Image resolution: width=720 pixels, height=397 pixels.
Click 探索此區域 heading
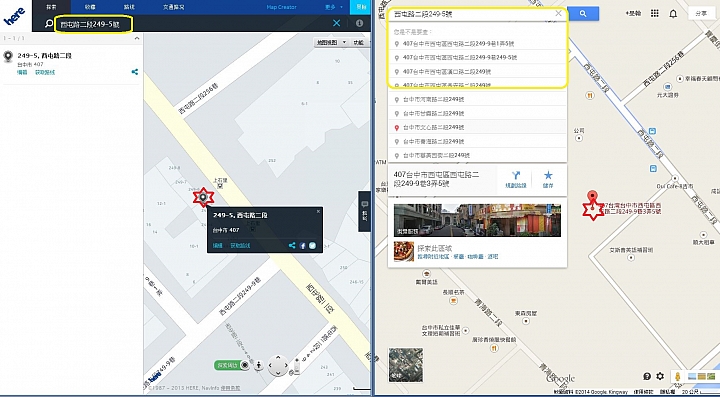(434, 248)
